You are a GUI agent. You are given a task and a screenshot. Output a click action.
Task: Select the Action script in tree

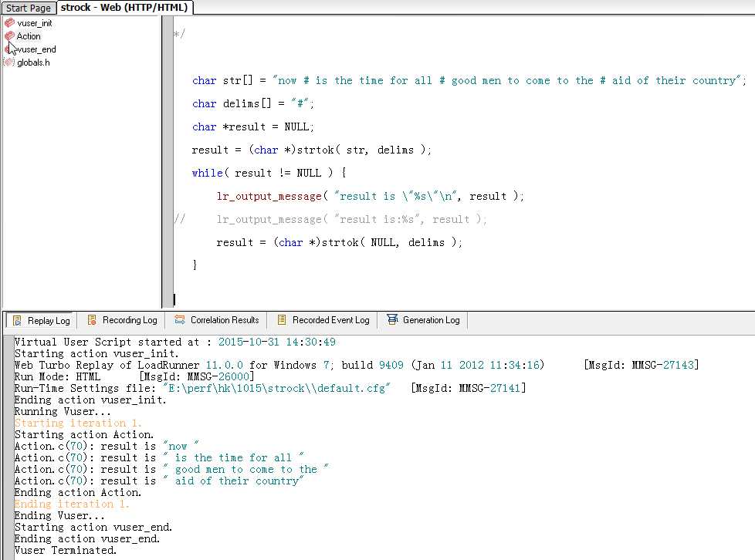pyautogui.click(x=29, y=36)
